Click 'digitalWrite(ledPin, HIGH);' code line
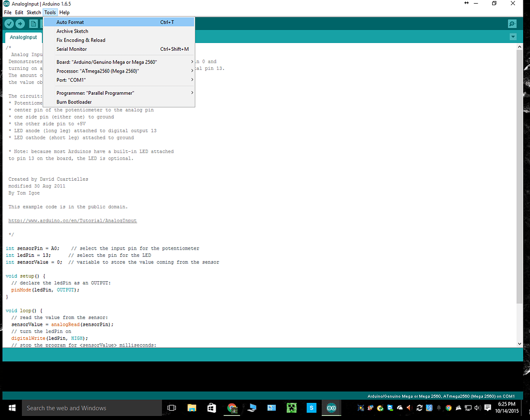The width and height of the screenshot is (530, 420). point(49,338)
